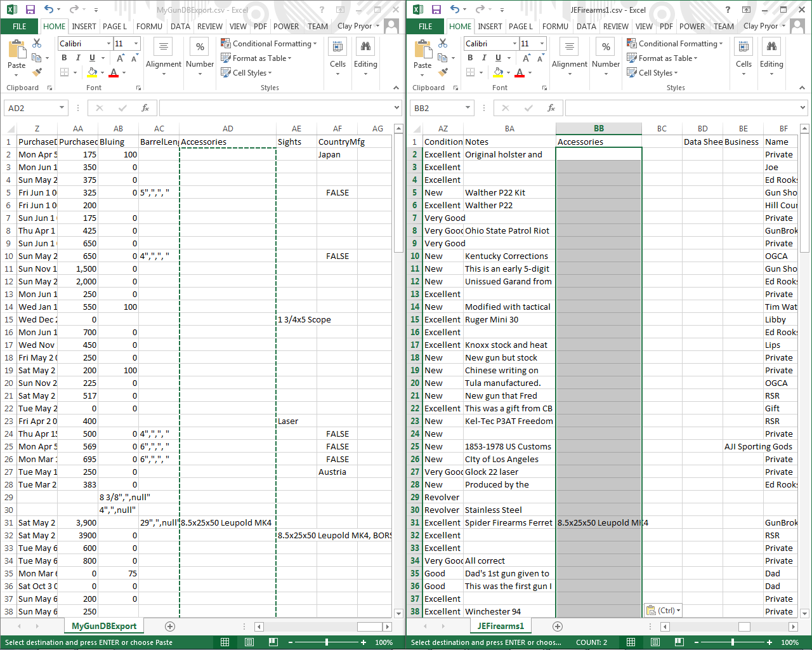812x650 pixels.
Task: Click zoom slider in right window status bar
Action: 733,642
